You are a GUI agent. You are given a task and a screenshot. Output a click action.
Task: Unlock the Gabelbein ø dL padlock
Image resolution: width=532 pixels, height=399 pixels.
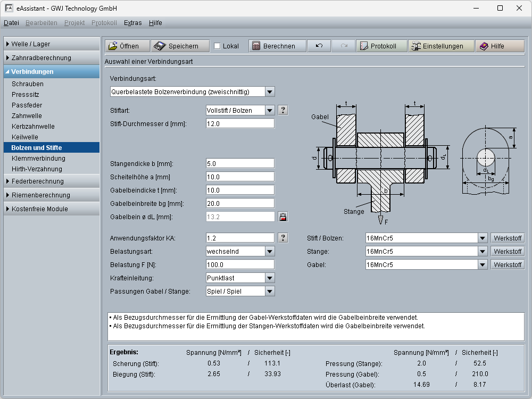click(x=283, y=217)
